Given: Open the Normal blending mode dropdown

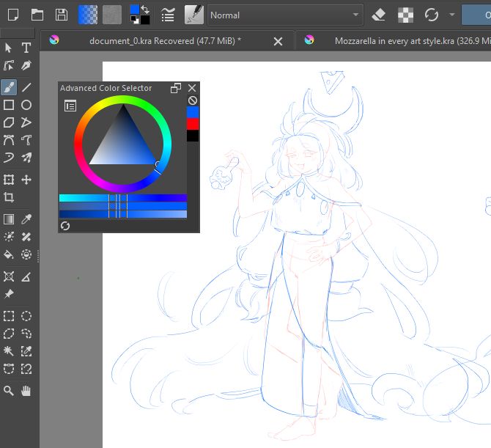Looking at the screenshot, I should pyautogui.click(x=285, y=15).
